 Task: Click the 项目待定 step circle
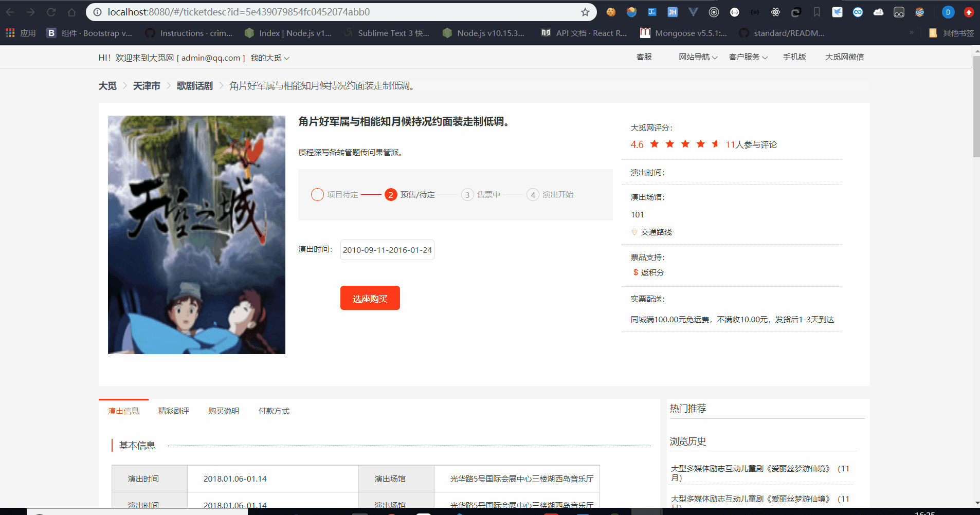317,195
